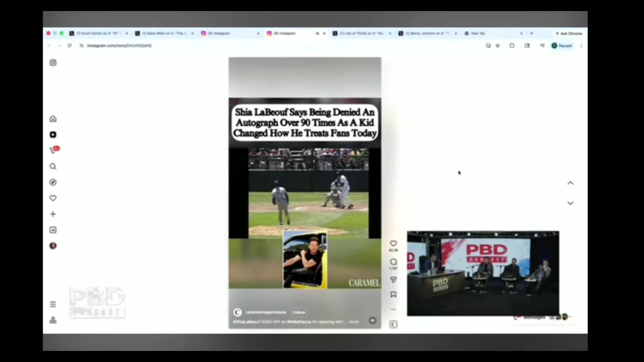The image size is (644, 362).
Task: Go forward in the browser
Action: coord(59,46)
